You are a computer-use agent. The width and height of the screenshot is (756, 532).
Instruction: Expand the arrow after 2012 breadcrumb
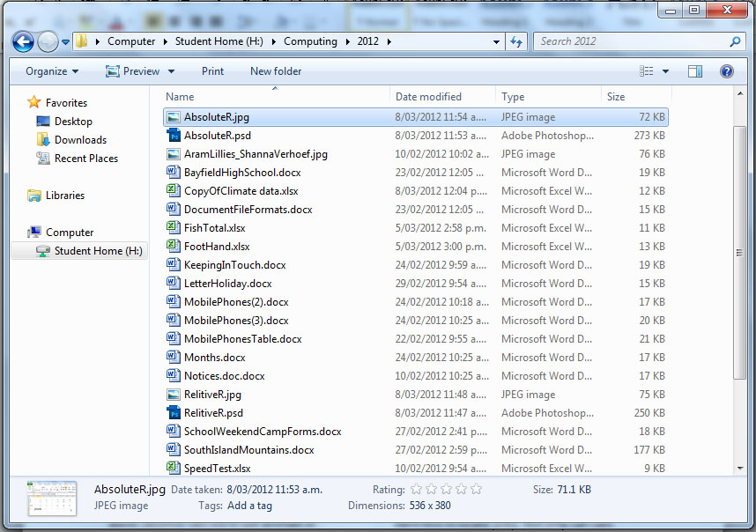pyautogui.click(x=389, y=42)
